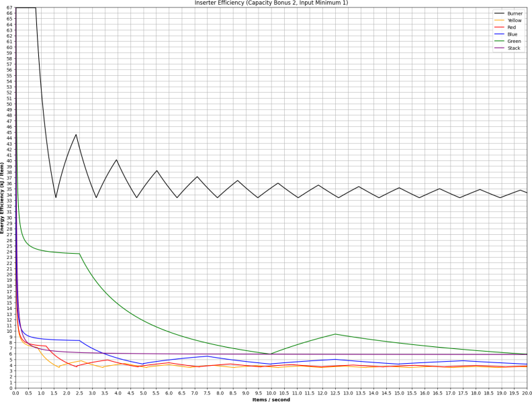
Task: Click the 'Blue' legend label
Action: [513, 34]
